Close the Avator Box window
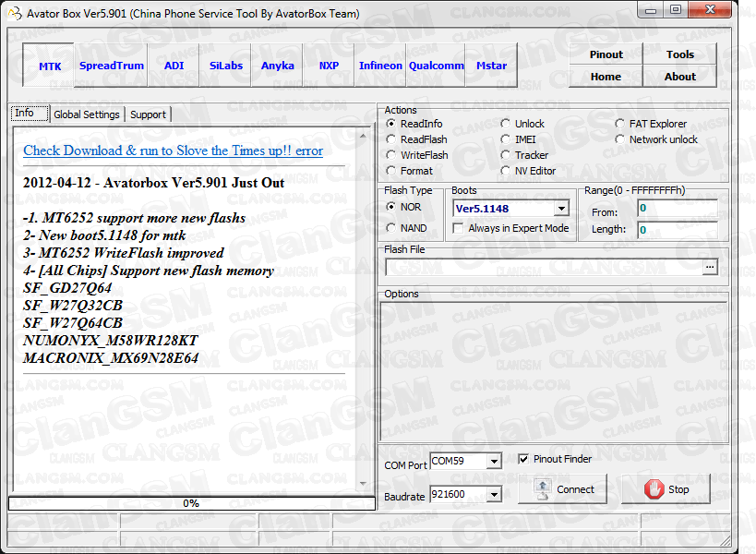Screen dimensions: 756x554 pos(710,10)
